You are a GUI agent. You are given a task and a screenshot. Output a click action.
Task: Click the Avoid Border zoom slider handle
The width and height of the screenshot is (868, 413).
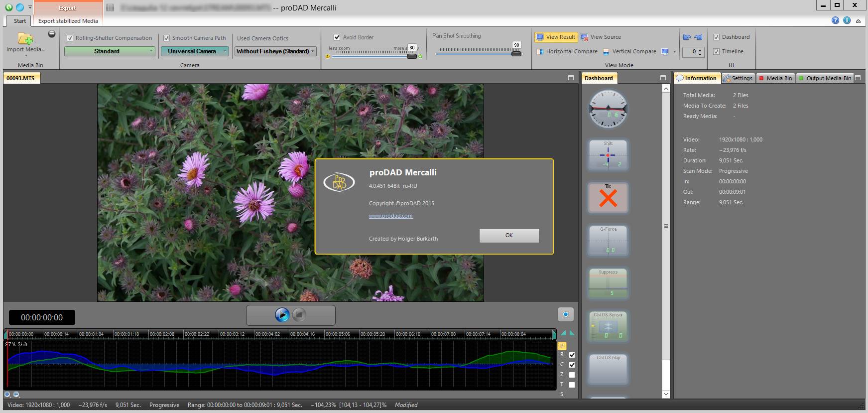pos(411,56)
